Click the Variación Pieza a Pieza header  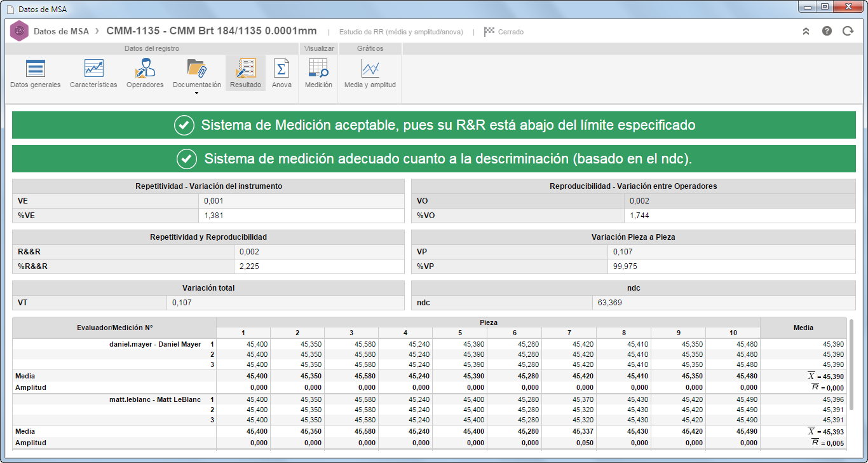pyautogui.click(x=633, y=237)
